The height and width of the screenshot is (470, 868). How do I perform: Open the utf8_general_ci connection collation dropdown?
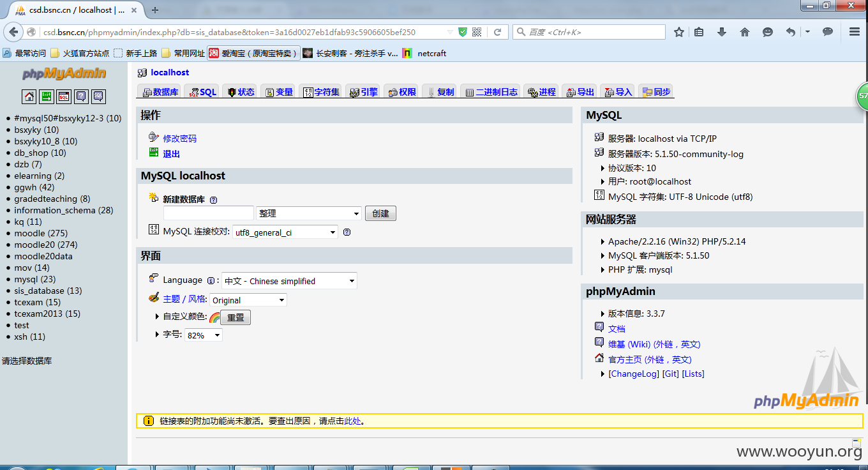pyautogui.click(x=285, y=232)
